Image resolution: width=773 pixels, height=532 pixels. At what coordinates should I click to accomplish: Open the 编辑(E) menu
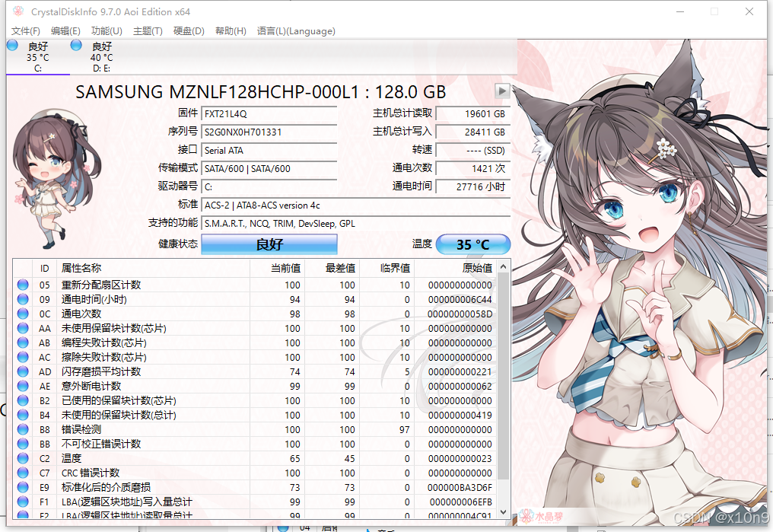click(65, 31)
